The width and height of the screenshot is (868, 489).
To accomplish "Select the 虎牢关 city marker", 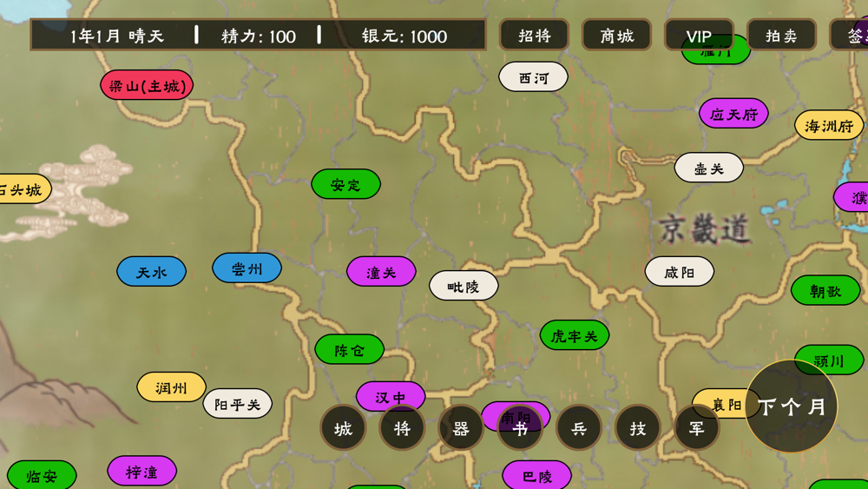I will click(x=575, y=335).
